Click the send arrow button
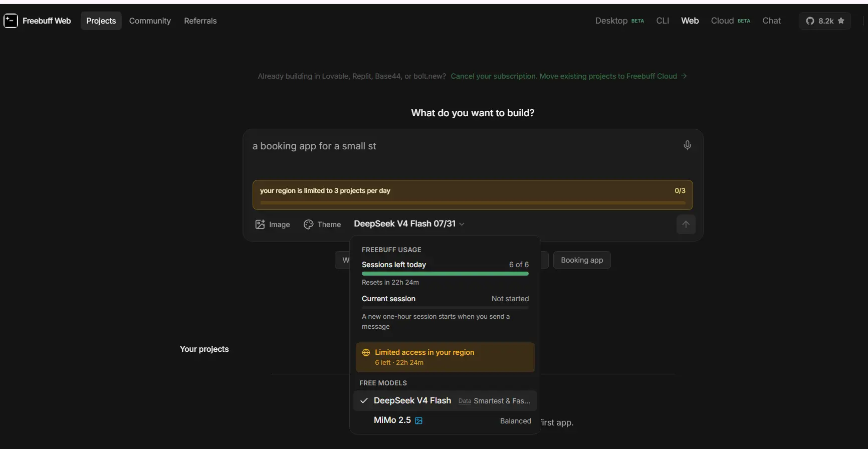868x449 pixels. (686, 224)
